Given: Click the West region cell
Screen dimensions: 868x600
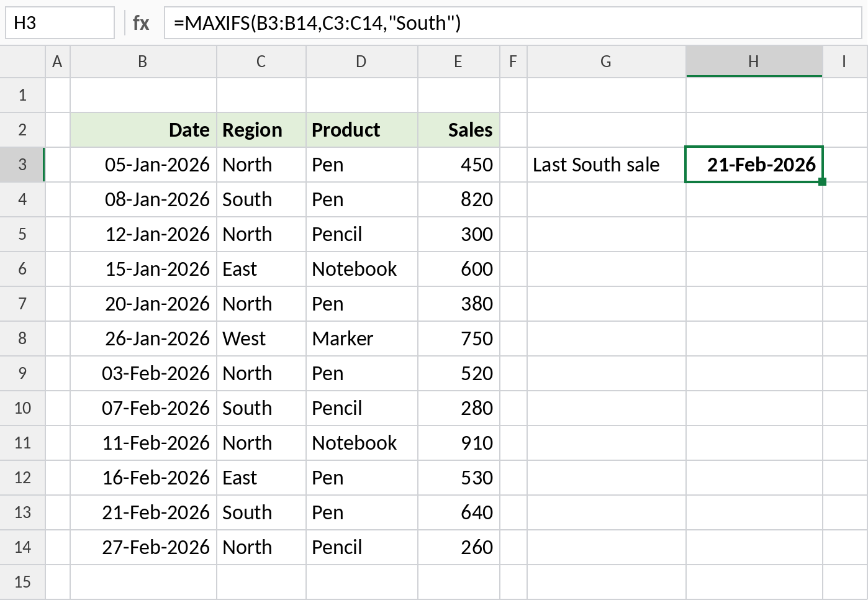Looking at the screenshot, I should tap(261, 339).
